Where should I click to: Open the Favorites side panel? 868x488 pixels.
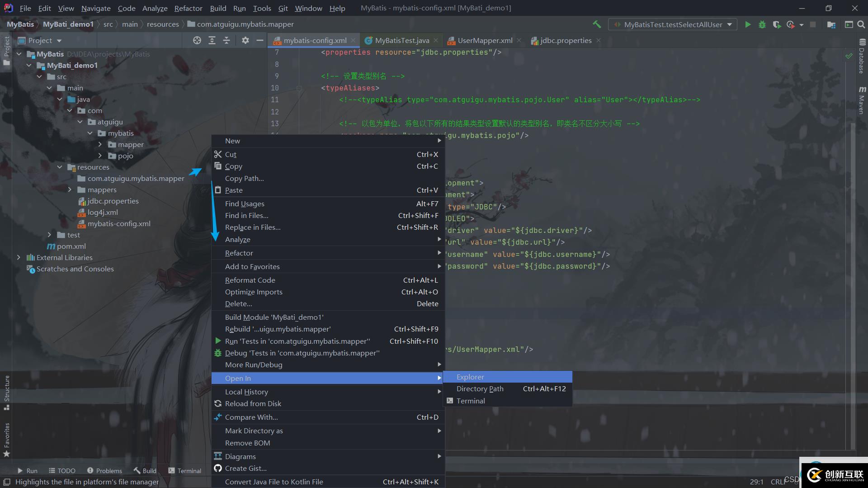(6, 440)
